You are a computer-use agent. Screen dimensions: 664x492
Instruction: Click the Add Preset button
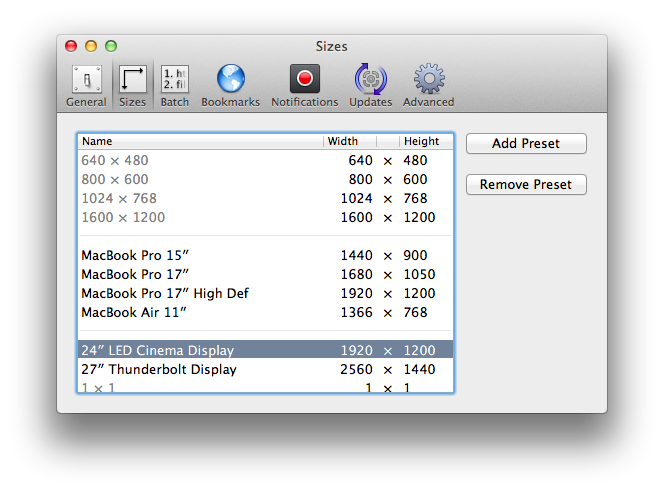pos(526,144)
